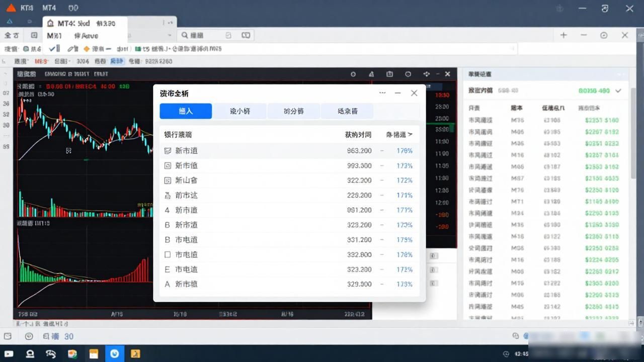Viewport: 644px width, 362px height.
Task: Click the M87 row in the right panel
Action: [546, 178]
